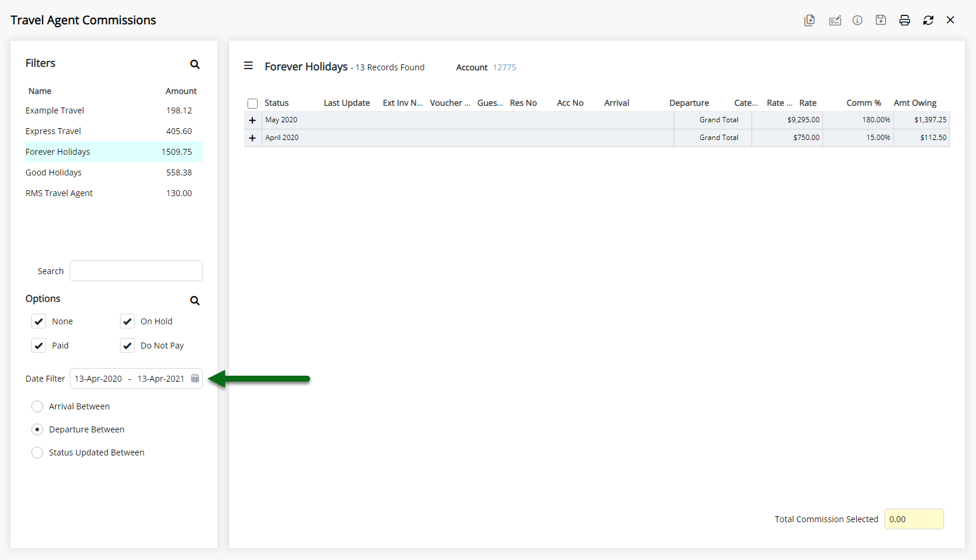Toggle the Do Not Pay checkbox

point(128,346)
